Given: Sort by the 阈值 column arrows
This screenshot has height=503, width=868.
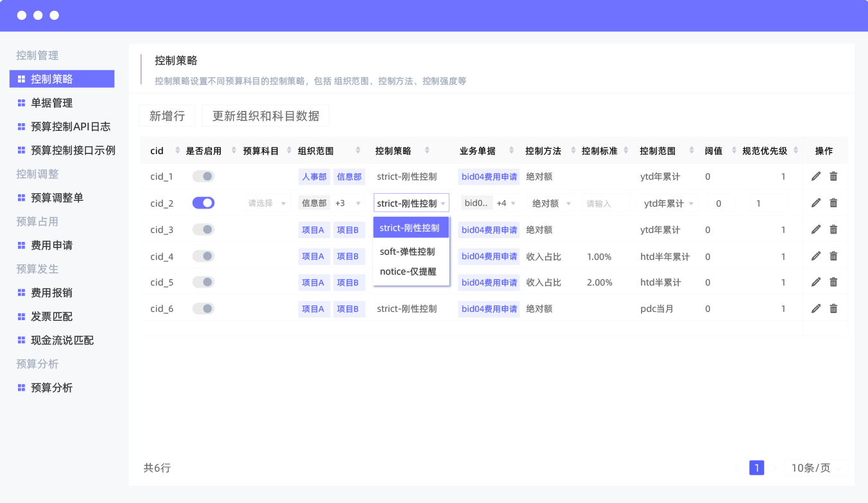Looking at the screenshot, I should (x=733, y=151).
